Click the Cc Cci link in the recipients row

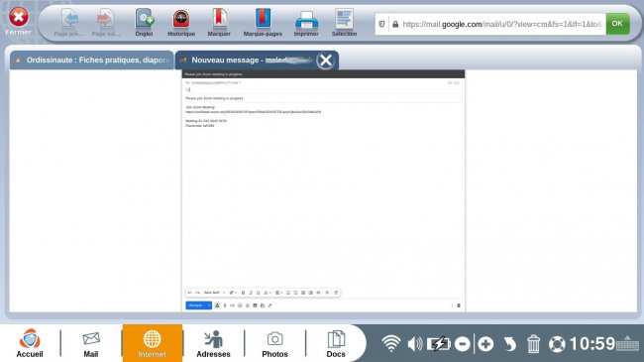(x=453, y=82)
